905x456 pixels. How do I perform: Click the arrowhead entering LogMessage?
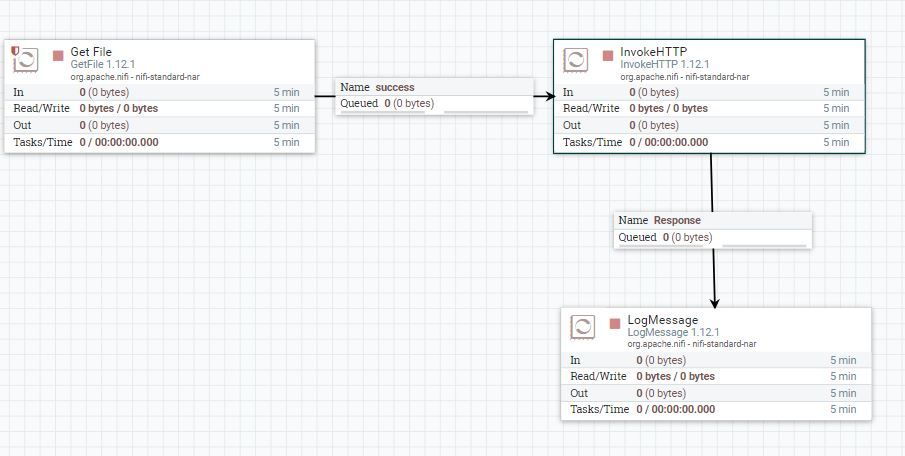pyautogui.click(x=715, y=303)
